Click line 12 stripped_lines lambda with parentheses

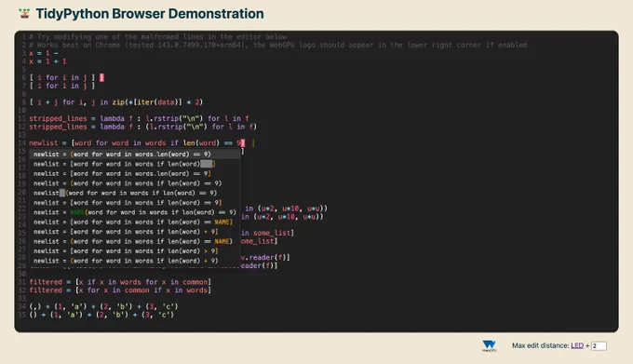pos(143,127)
